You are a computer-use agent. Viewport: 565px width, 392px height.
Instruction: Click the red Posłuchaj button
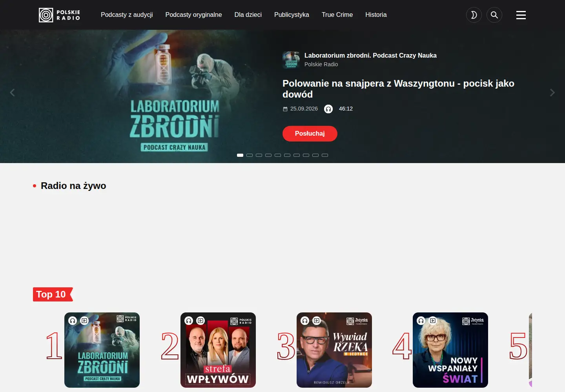pos(310,134)
